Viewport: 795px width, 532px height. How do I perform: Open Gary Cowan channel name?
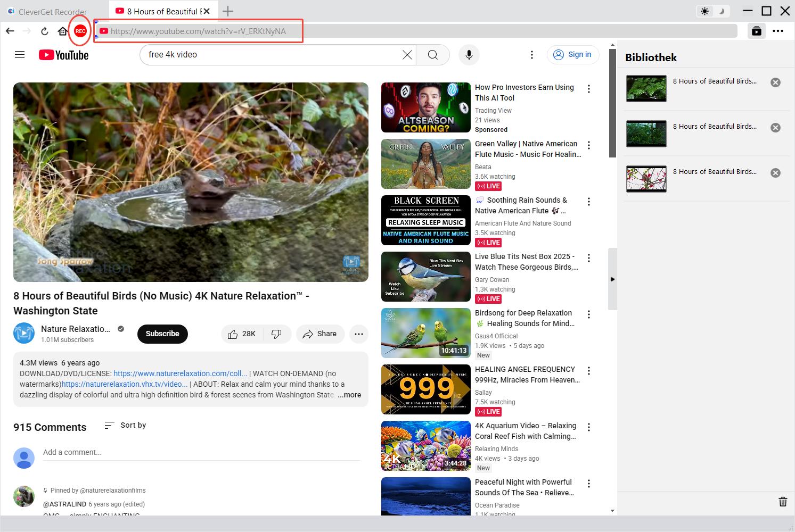coord(492,280)
